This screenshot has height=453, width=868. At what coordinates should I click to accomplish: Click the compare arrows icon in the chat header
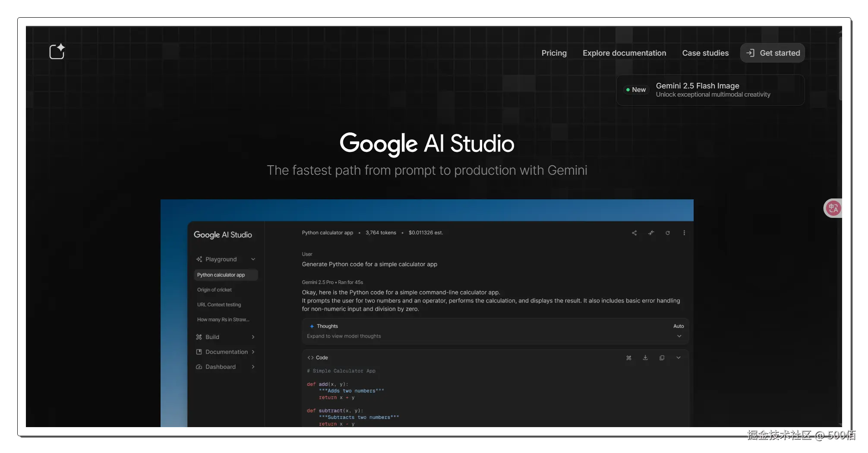click(651, 233)
